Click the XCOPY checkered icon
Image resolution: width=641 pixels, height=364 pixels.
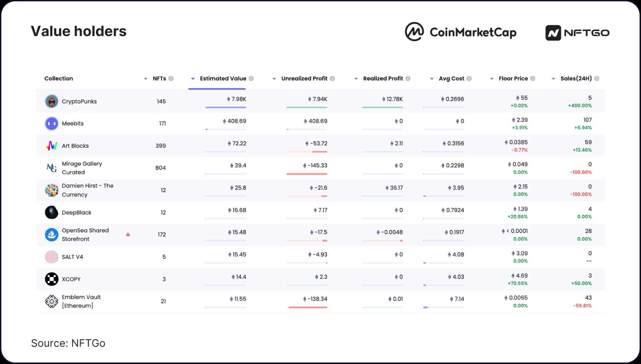tap(51, 279)
